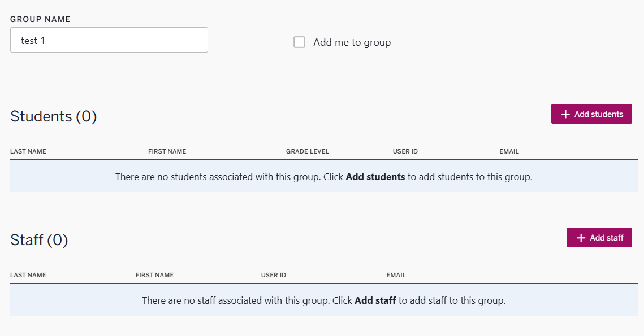Click User ID header in Students table
Screen dimensions: 644x336
tap(405, 151)
